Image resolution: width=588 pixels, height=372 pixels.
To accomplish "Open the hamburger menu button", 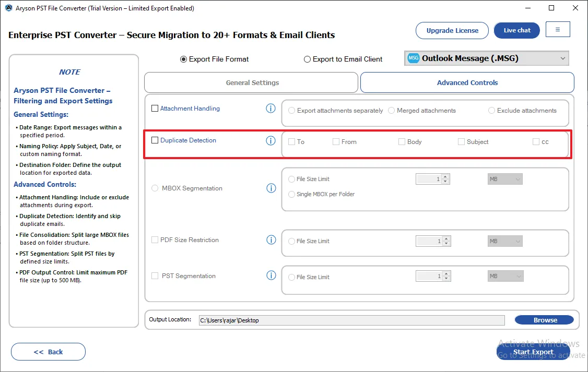I will tap(558, 30).
